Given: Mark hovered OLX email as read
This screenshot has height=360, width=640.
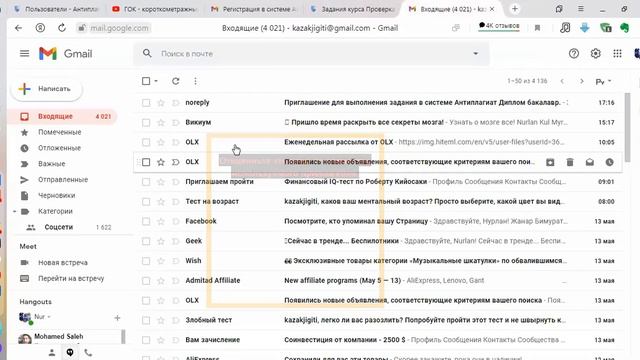Looking at the screenshot, I should 590,162.
